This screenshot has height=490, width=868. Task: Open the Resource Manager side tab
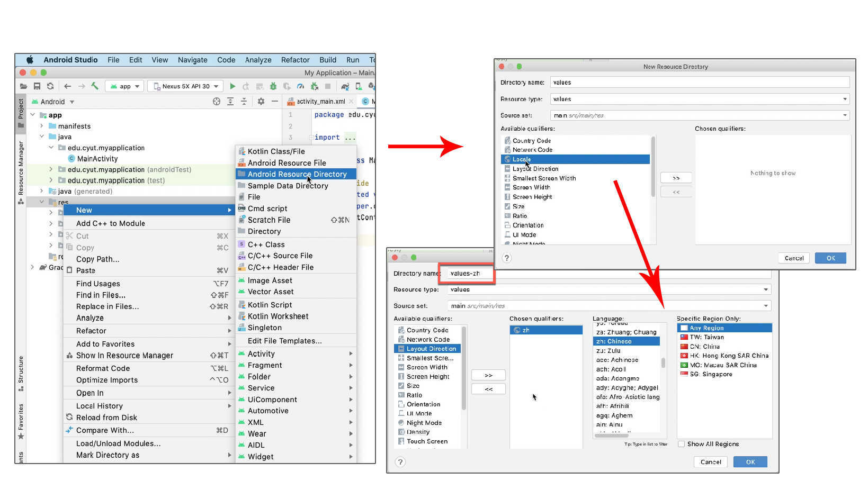coord(21,173)
